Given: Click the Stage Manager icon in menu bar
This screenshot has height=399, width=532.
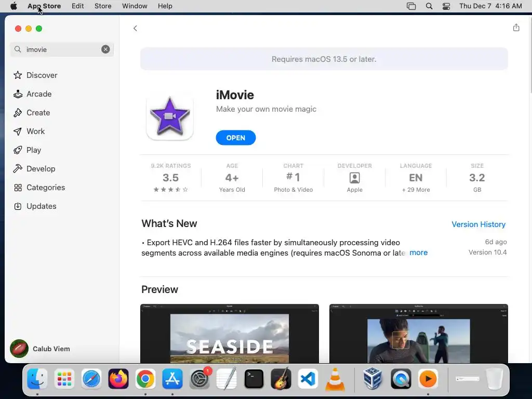Looking at the screenshot, I should pyautogui.click(x=411, y=6).
